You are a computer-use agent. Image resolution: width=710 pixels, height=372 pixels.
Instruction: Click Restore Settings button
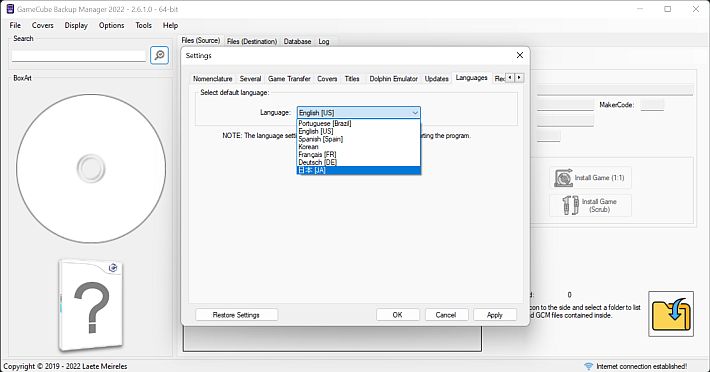coord(236,315)
